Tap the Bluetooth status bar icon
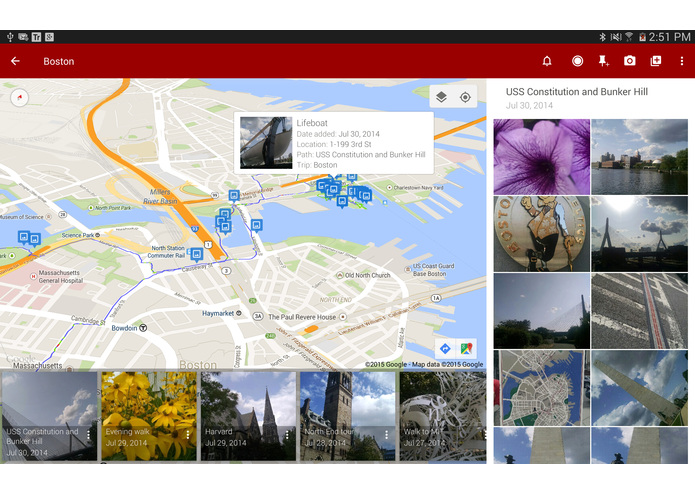This screenshot has height=494, width=695. coord(602,37)
